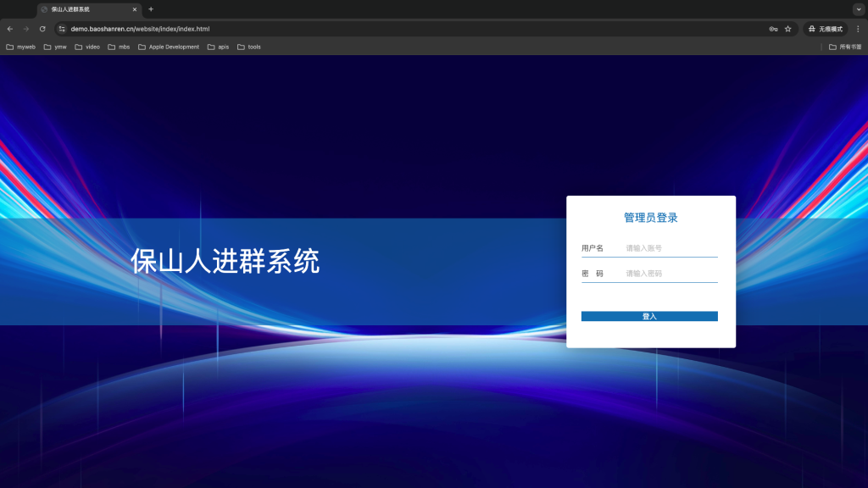Viewport: 868px width, 488px height.
Task: Click the 登入 login button
Action: click(x=649, y=316)
